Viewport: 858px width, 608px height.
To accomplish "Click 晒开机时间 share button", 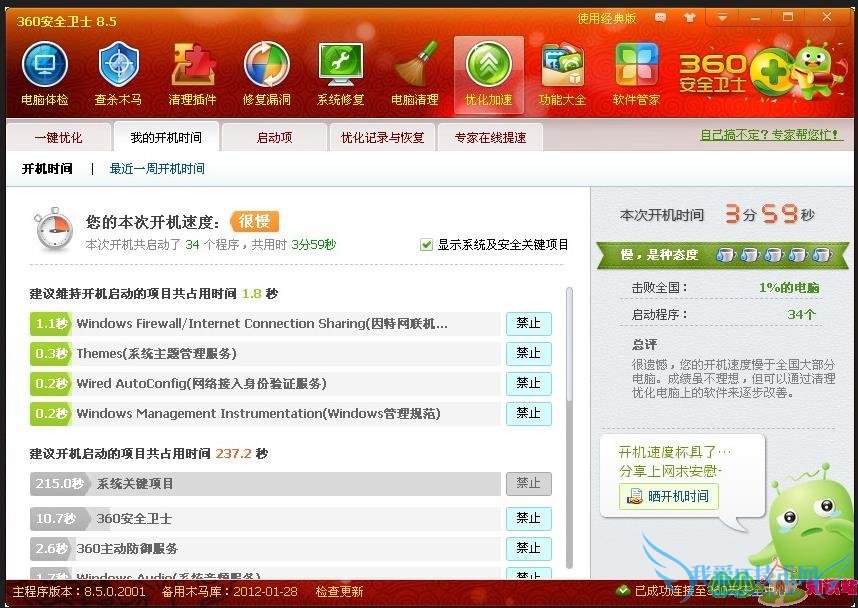I will pyautogui.click(x=669, y=496).
